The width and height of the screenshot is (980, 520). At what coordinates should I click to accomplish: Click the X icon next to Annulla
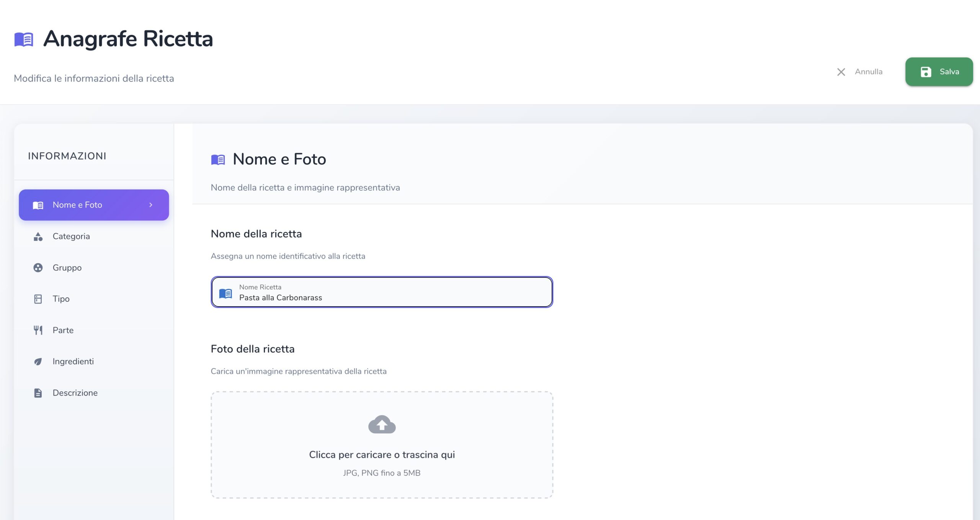pyautogui.click(x=841, y=72)
